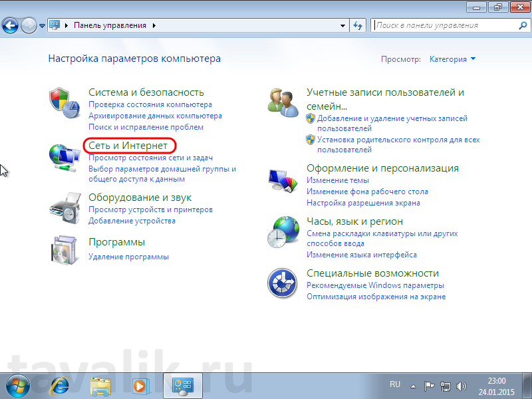The height and width of the screenshot is (399, 532).
Task: Expand arrow before Панель управления breadcrumb
Action: click(x=66, y=25)
